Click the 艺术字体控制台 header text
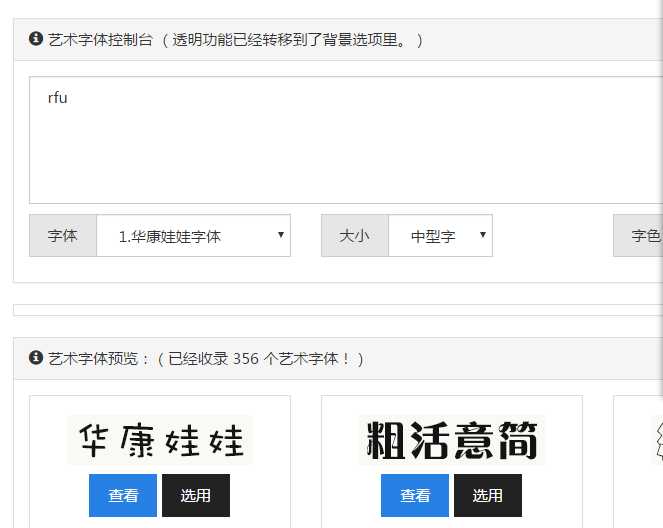 [x=100, y=40]
